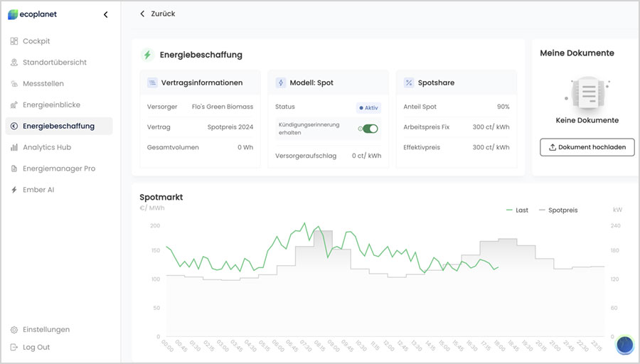This screenshot has width=640, height=364.
Task: Click the Vertrag value Spotpreis 2024
Action: point(230,127)
